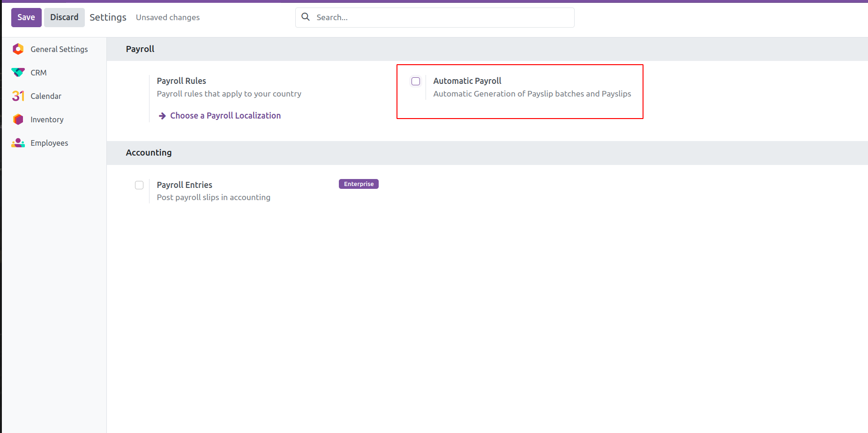Open General Settings section
868x433 pixels.
pyautogui.click(x=59, y=49)
